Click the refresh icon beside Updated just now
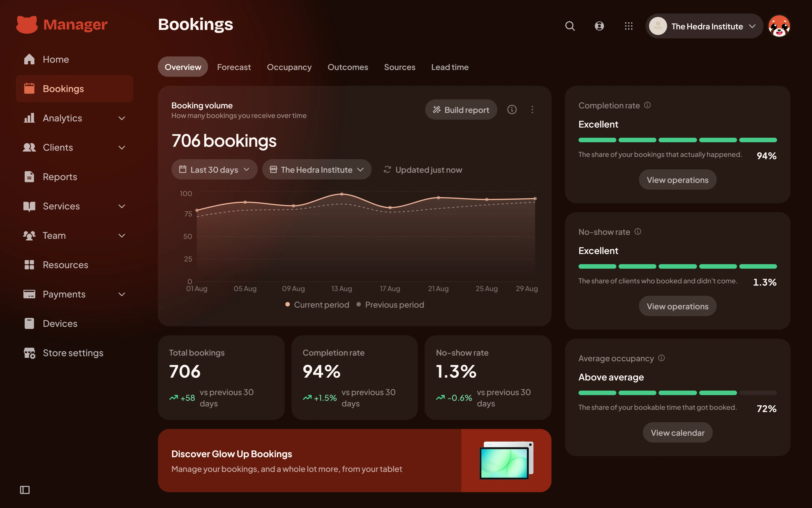The width and height of the screenshot is (812, 508). point(387,170)
